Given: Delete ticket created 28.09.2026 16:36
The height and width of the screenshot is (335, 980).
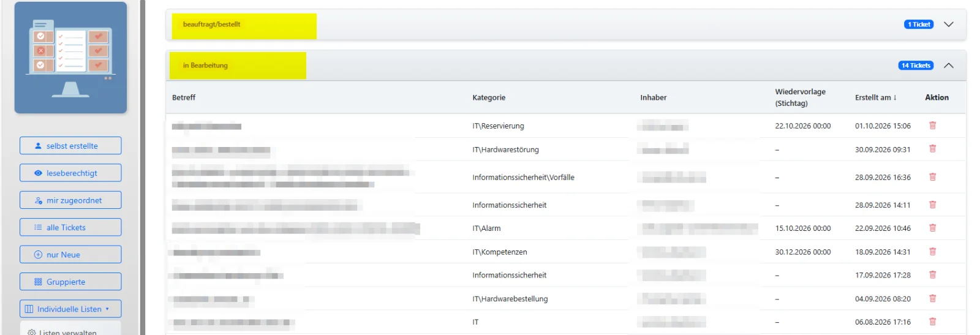Looking at the screenshot, I should (932, 177).
